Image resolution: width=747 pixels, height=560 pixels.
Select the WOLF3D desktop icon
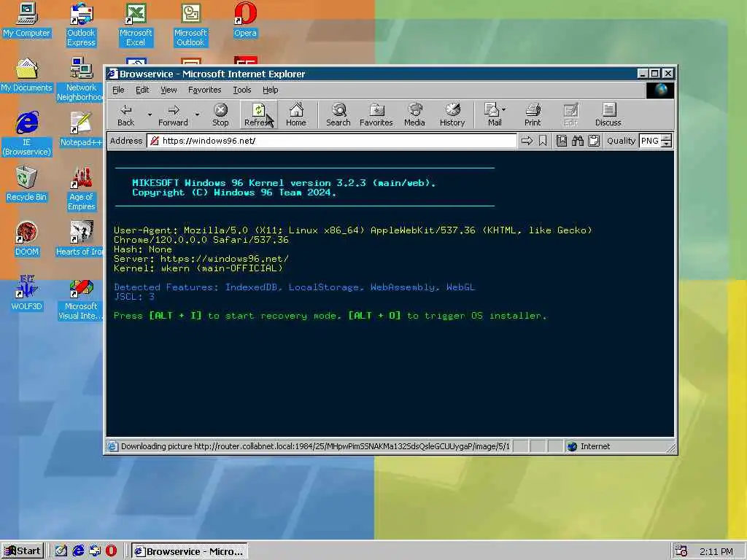[26, 293]
